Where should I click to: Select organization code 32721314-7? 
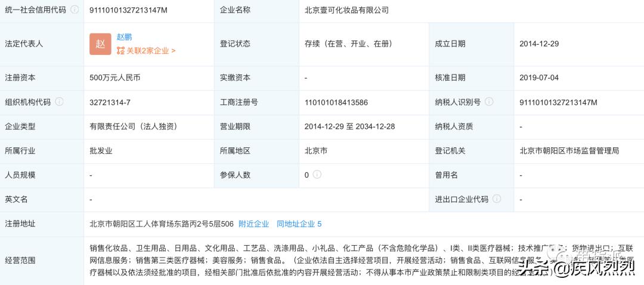pos(110,103)
